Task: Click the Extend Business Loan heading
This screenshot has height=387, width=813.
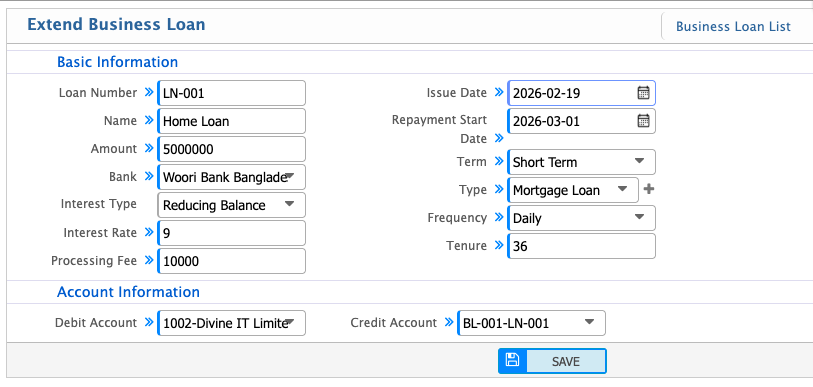Action: click(116, 24)
